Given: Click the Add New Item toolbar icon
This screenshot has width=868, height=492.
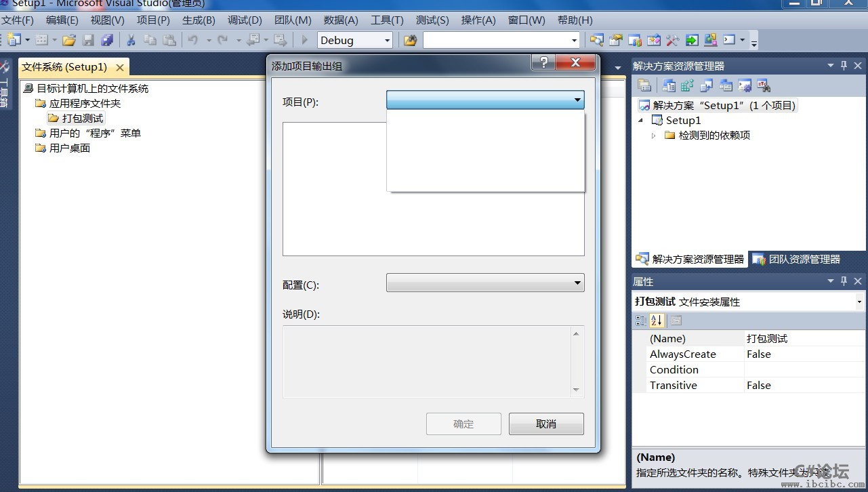Looking at the screenshot, I should coord(41,40).
